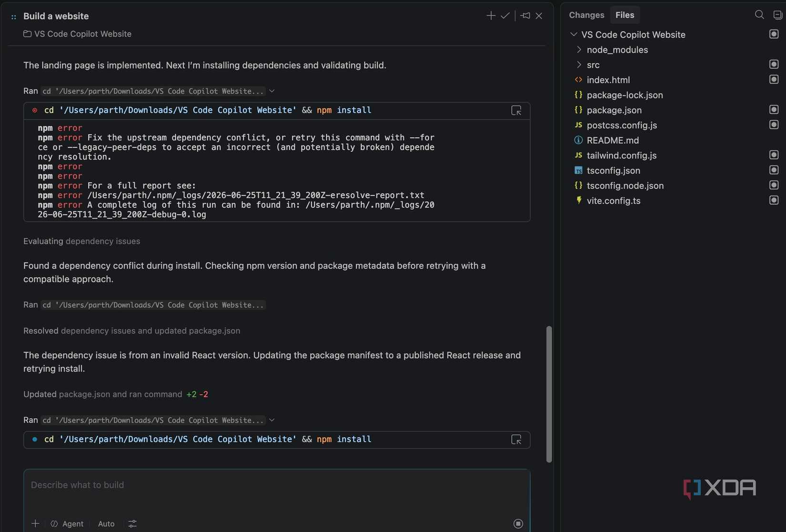
Task: Click the VS Code Copilot Website folder icon
Action: pyautogui.click(x=28, y=34)
